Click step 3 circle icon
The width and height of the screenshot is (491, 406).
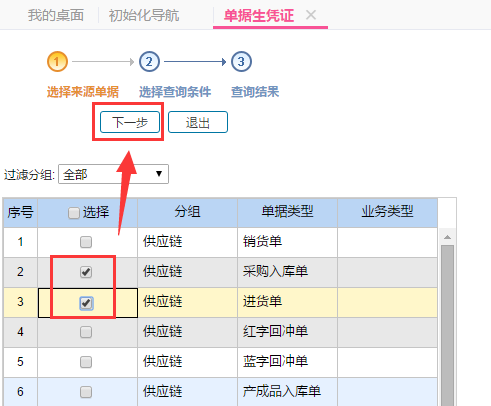pyautogui.click(x=241, y=62)
